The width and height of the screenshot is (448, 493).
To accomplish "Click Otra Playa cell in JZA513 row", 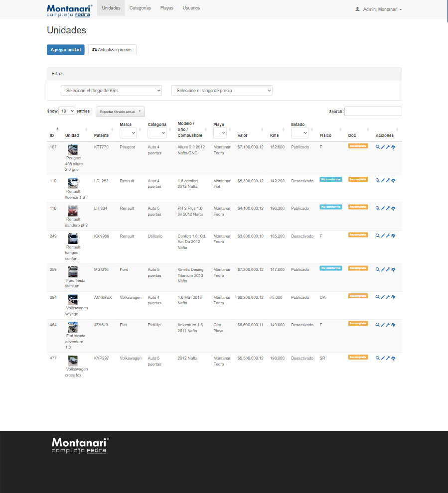I will [x=218, y=328].
